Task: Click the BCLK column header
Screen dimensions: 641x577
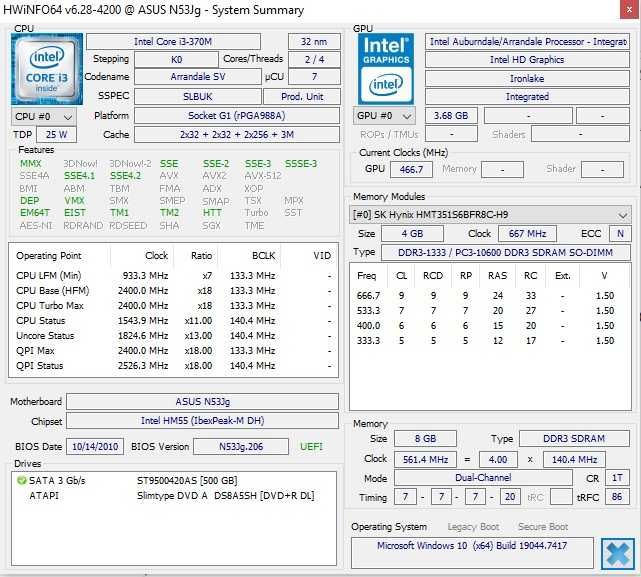Action: 264,256
